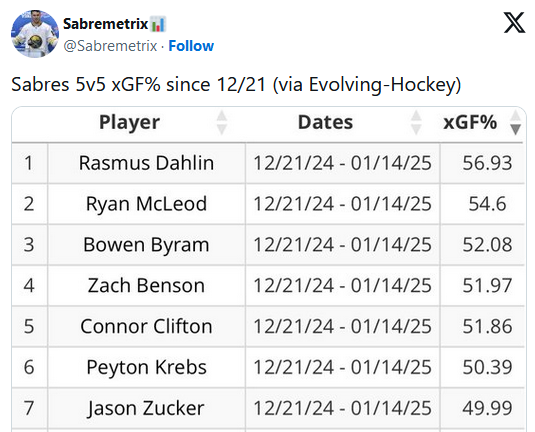
Task: Select the Ryan McLeod name cell
Action: tap(146, 204)
